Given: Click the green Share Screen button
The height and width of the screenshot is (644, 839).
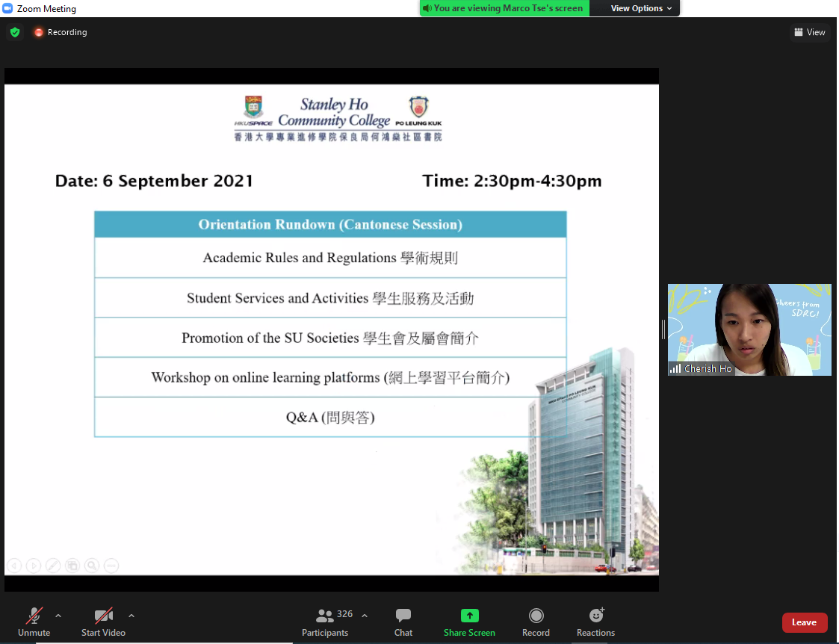Looking at the screenshot, I should [x=469, y=622].
